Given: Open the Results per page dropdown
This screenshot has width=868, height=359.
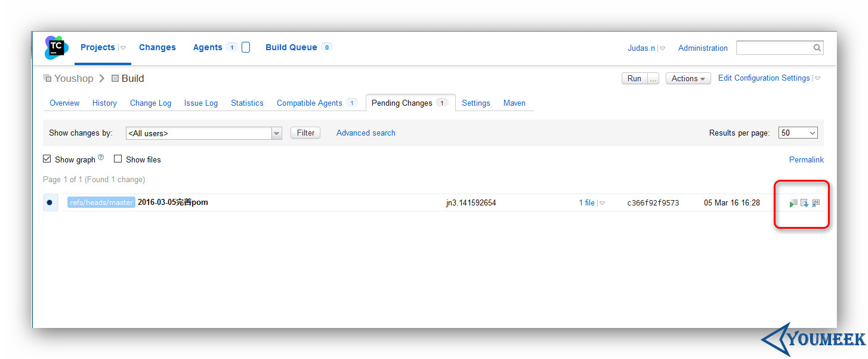Looking at the screenshot, I should pyautogui.click(x=798, y=133).
